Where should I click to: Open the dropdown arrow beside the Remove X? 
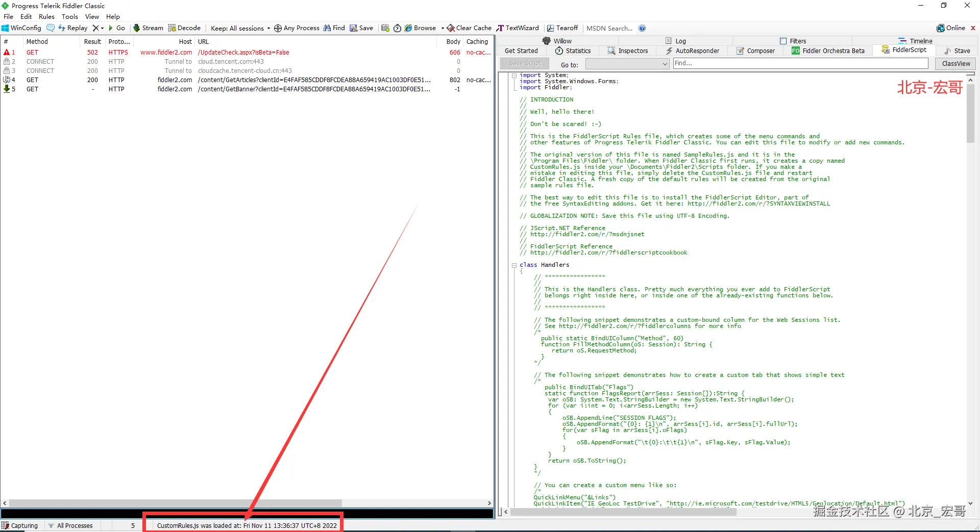click(102, 28)
